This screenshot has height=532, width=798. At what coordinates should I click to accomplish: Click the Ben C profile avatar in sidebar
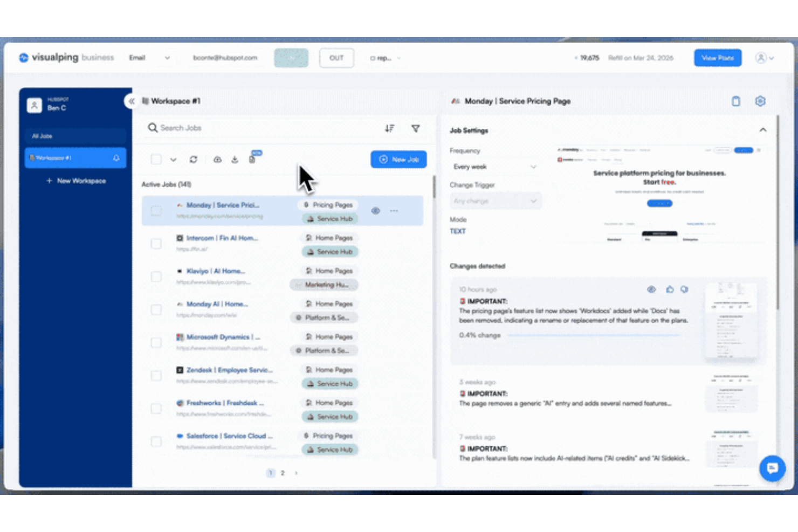tap(35, 105)
